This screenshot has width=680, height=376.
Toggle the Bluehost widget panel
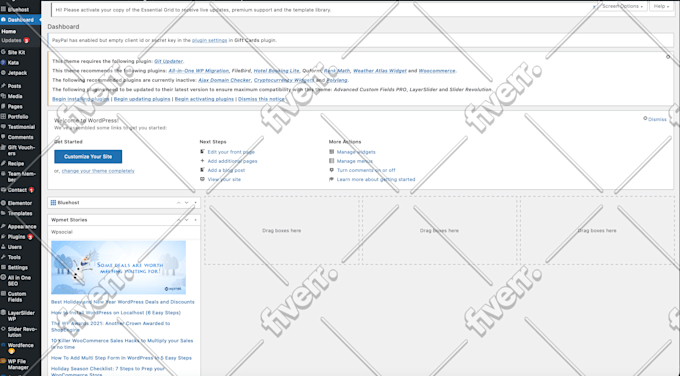coord(195,203)
